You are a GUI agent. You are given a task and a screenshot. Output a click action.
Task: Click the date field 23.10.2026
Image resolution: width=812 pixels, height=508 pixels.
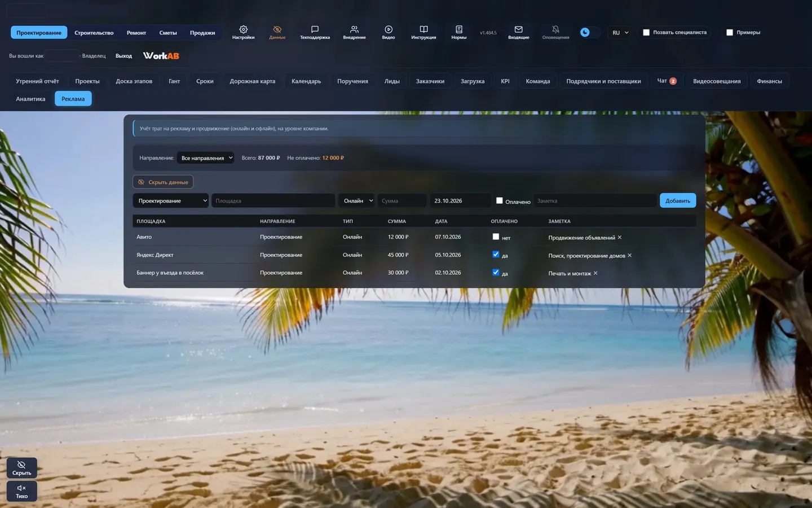461,200
